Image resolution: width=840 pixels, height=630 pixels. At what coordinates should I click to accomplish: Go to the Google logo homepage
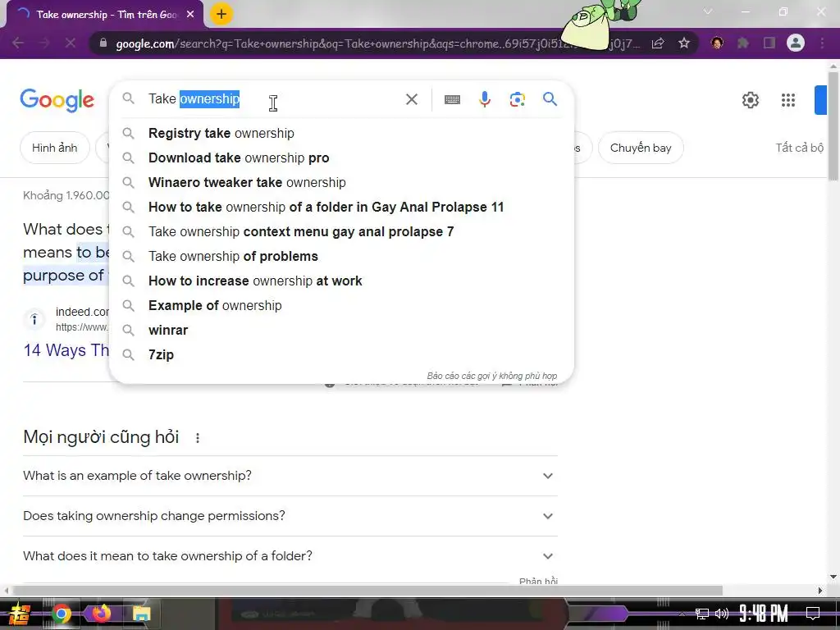click(x=57, y=100)
